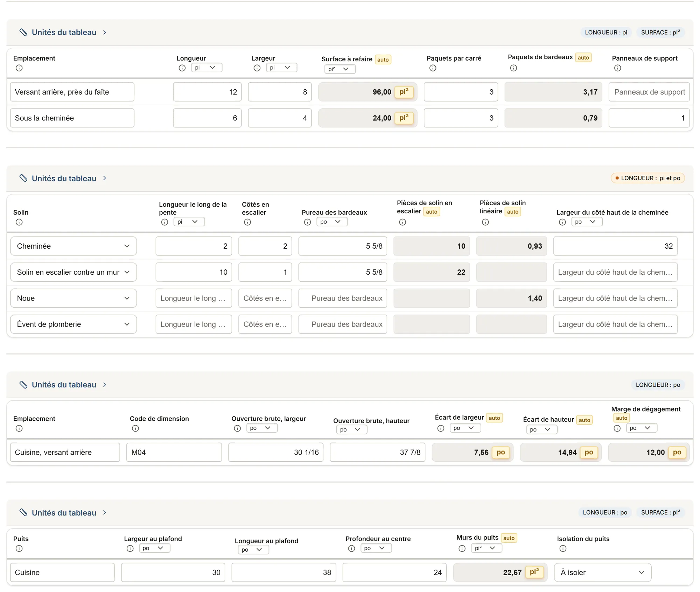
Task: Click ruler icon next to first Unités du tableau
Action: [x=23, y=32]
